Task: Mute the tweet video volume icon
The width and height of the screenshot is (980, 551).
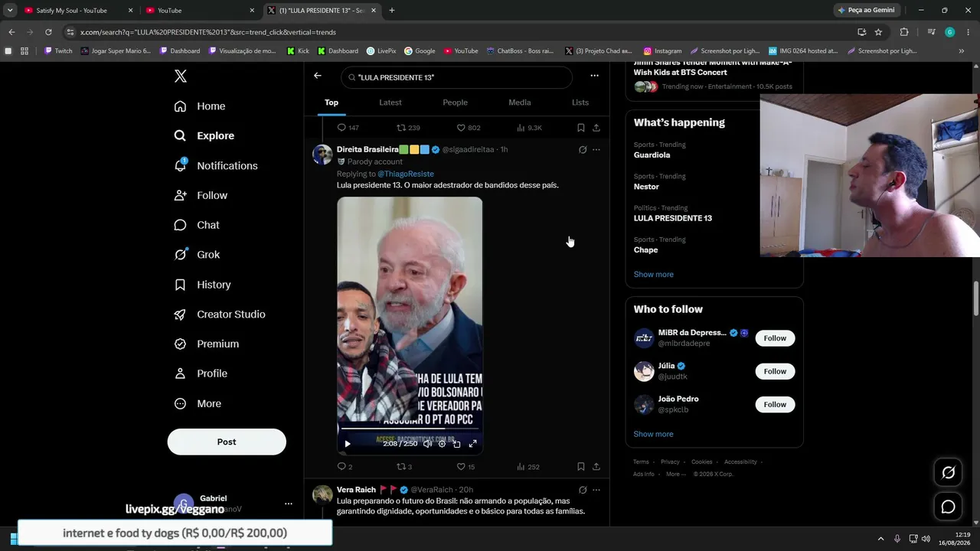Action: pyautogui.click(x=427, y=444)
